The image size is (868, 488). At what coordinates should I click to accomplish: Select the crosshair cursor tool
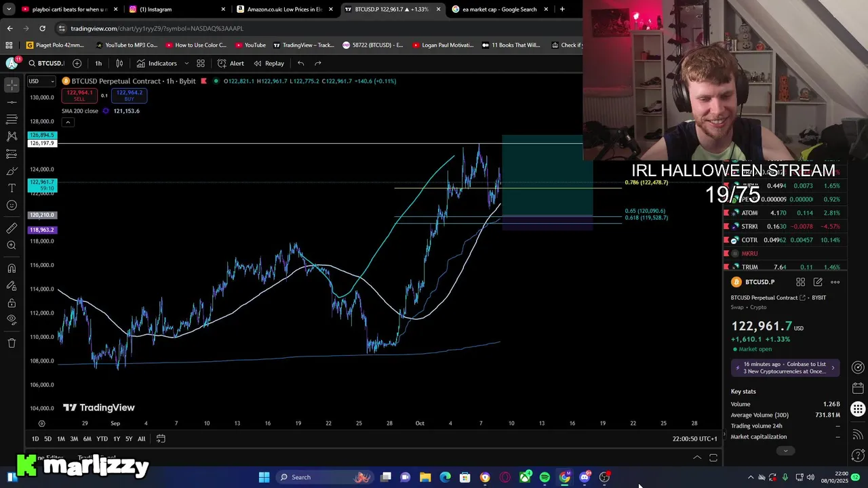coord(12,85)
